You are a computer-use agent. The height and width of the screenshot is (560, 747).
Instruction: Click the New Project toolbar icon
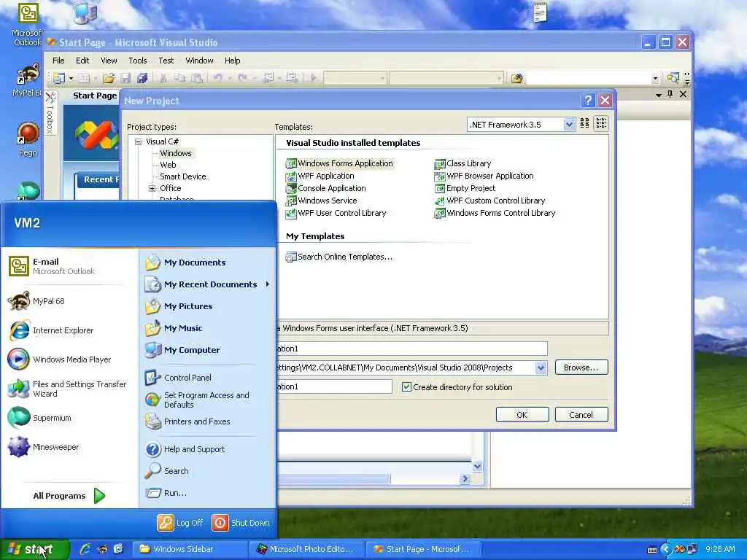59,77
